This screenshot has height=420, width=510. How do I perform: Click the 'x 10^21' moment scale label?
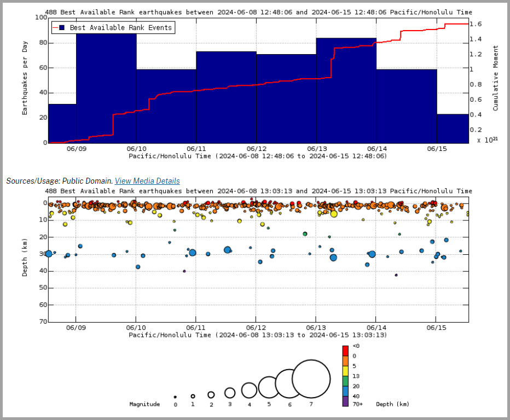(488, 140)
